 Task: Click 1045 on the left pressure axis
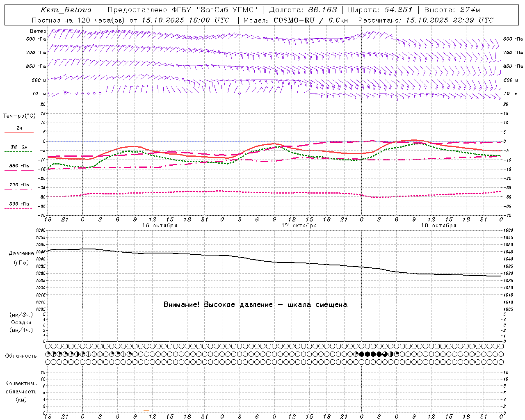click(42, 252)
